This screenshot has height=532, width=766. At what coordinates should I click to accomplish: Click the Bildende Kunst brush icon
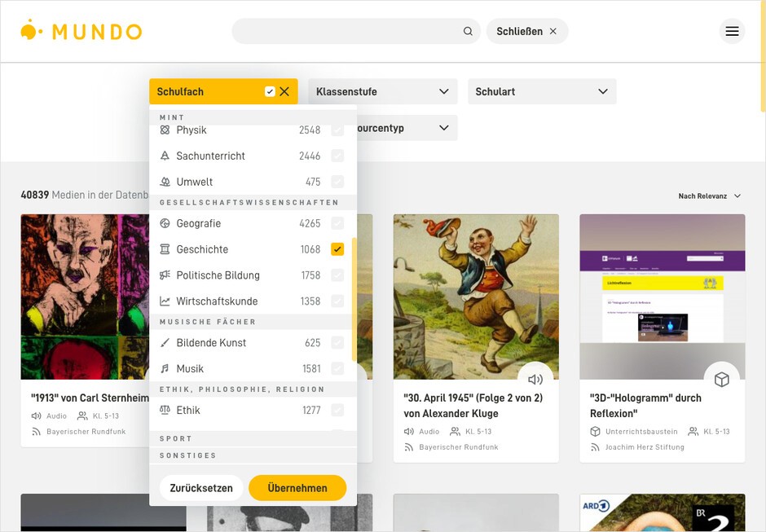[165, 342]
